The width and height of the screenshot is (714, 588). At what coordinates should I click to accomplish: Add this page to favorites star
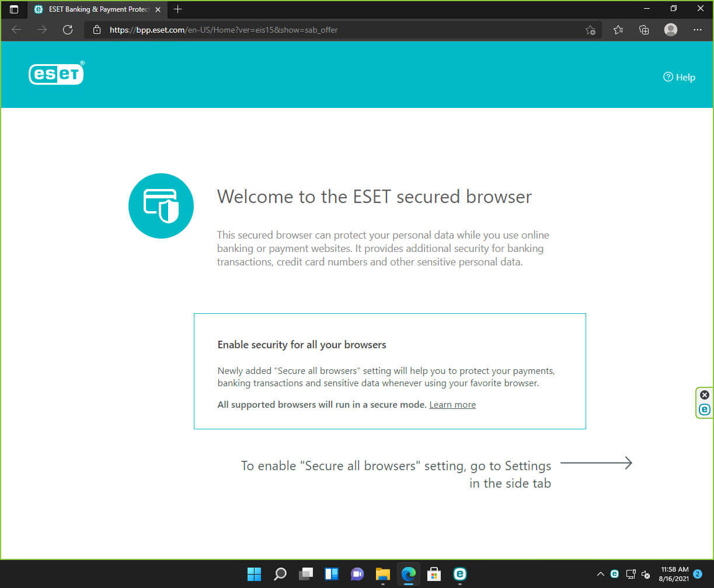tap(590, 30)
